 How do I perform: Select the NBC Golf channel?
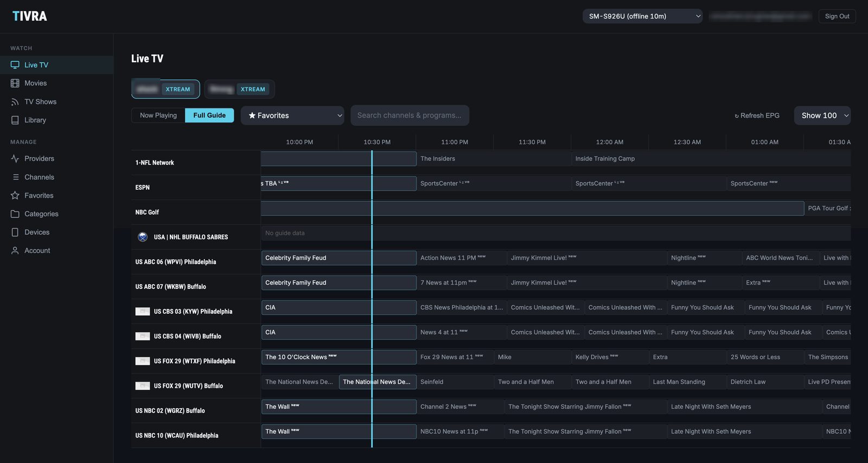pyautogui.click(x=196, y=213)
